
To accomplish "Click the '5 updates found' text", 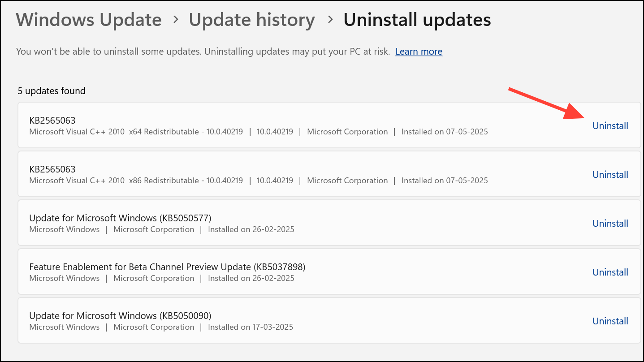I will tap(52, 91).
